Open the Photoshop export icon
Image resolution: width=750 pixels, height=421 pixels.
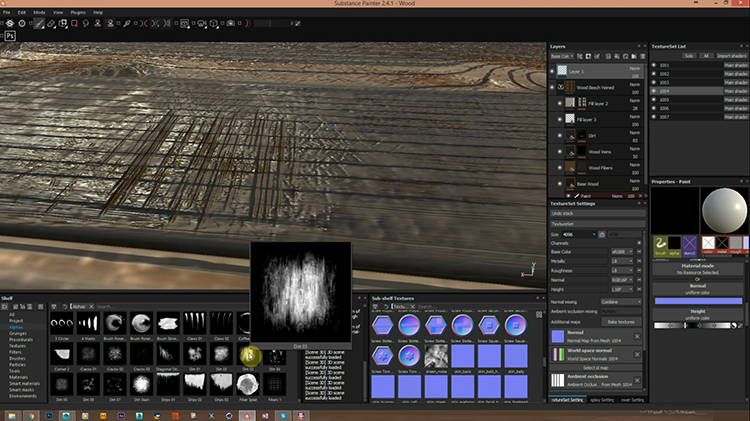click(x=10, y=36)
